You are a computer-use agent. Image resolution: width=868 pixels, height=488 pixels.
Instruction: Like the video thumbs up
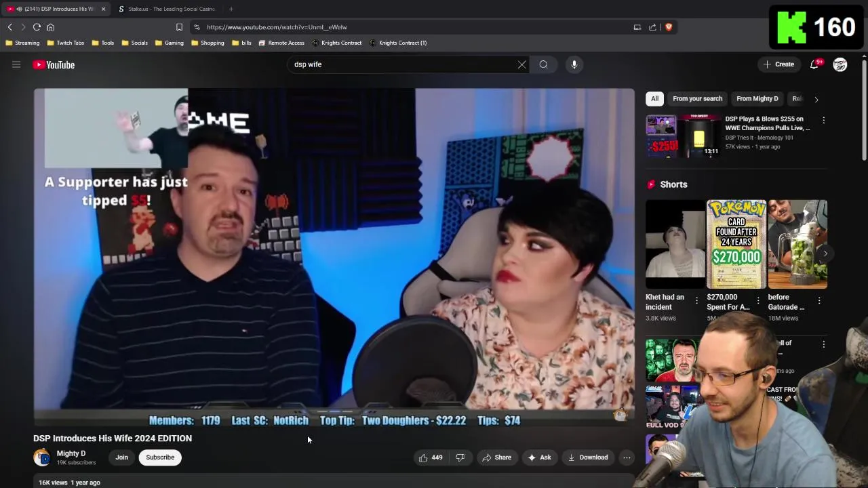coord(431,457)
